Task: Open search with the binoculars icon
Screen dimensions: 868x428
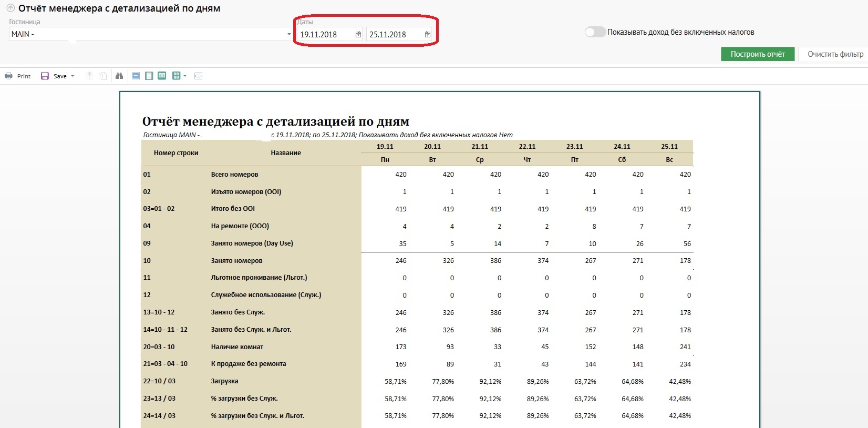Action: click(x=119, y=76)
